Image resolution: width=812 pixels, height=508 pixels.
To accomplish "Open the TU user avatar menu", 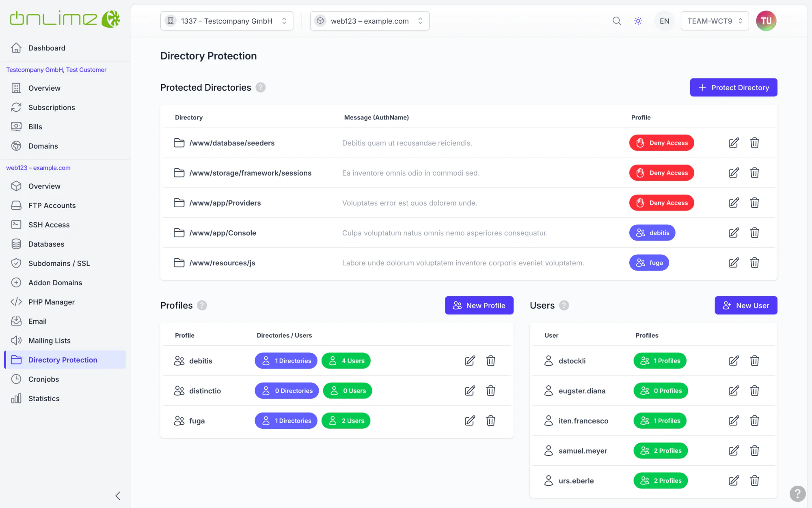I will pyautogui.click(x=766, y=21).
